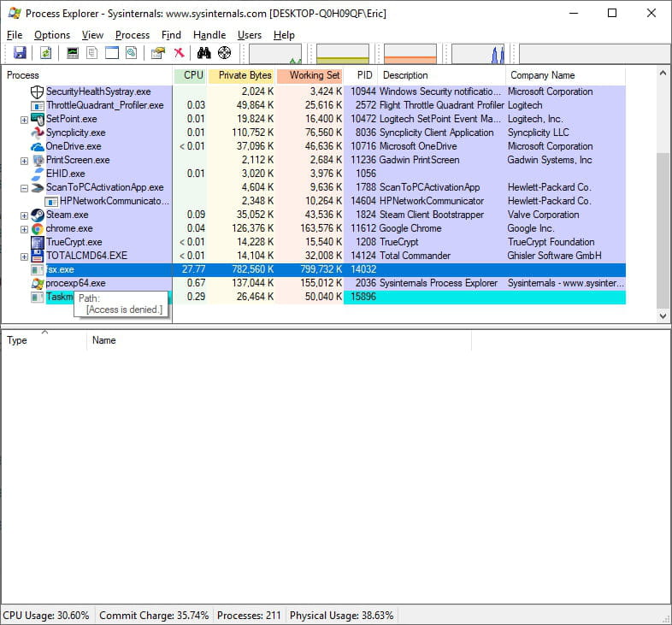Screen dimensions: 672x625
Task: Click 'Physical Usage: 38.63%' status entry
Action: click(342, 615)
